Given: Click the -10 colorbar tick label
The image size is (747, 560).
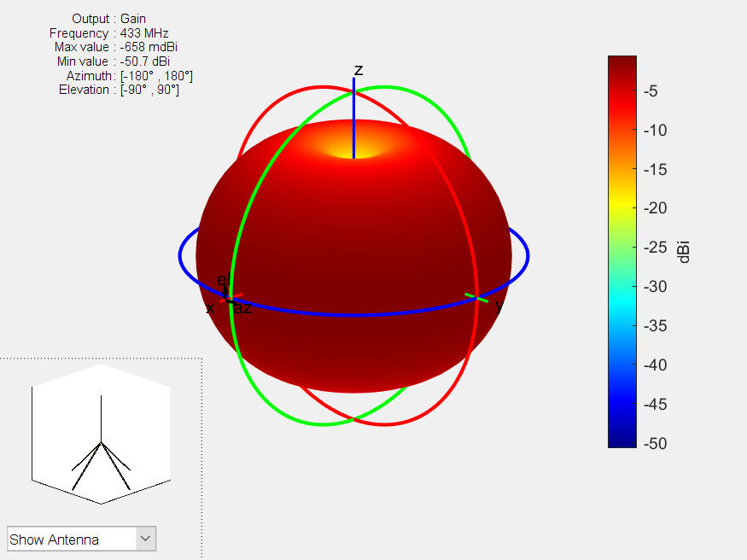Looking at the screenshot, I should click(x=655, y=130).
